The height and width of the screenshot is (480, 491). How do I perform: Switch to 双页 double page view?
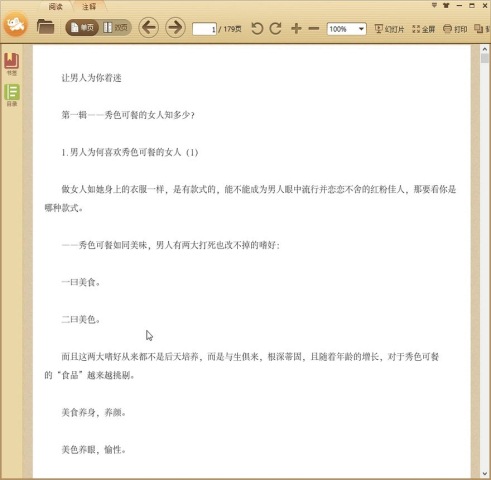tap(115, 28)
